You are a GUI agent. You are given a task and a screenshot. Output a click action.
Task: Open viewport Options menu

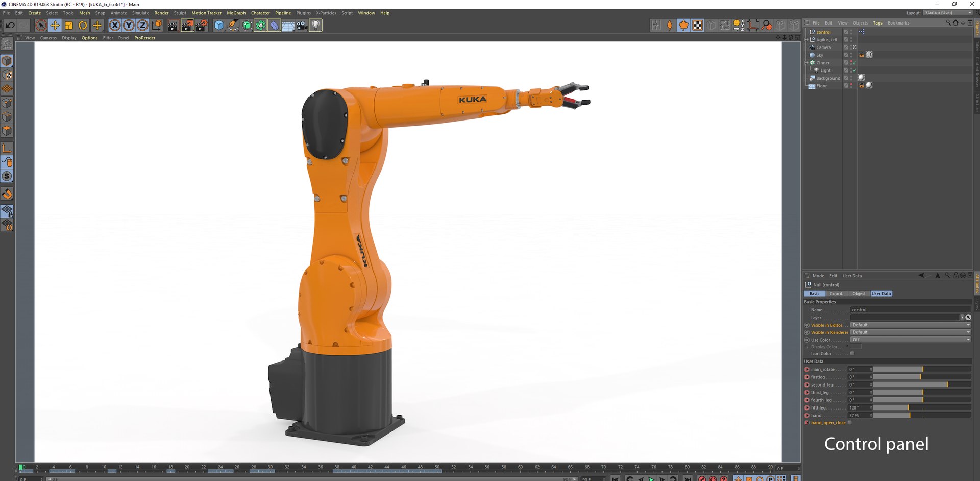coord(89,38)
